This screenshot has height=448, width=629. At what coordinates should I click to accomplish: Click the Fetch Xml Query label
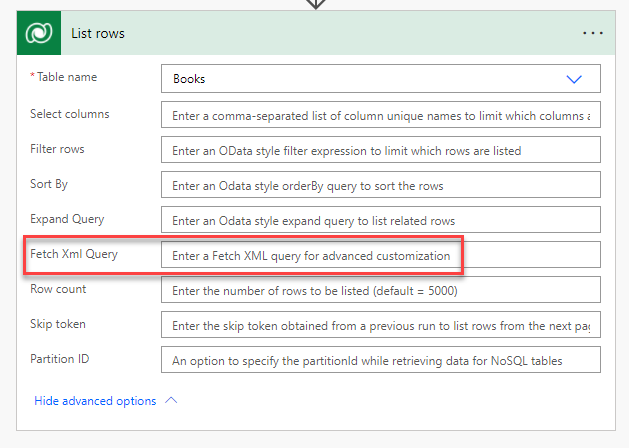[x=74, y=254]
